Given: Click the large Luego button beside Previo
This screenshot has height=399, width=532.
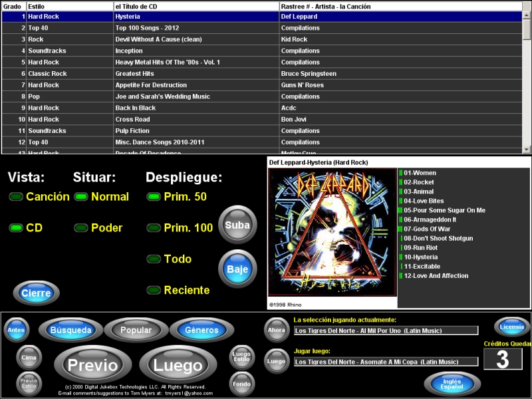Looking at the screenshot, I should 178,365.
